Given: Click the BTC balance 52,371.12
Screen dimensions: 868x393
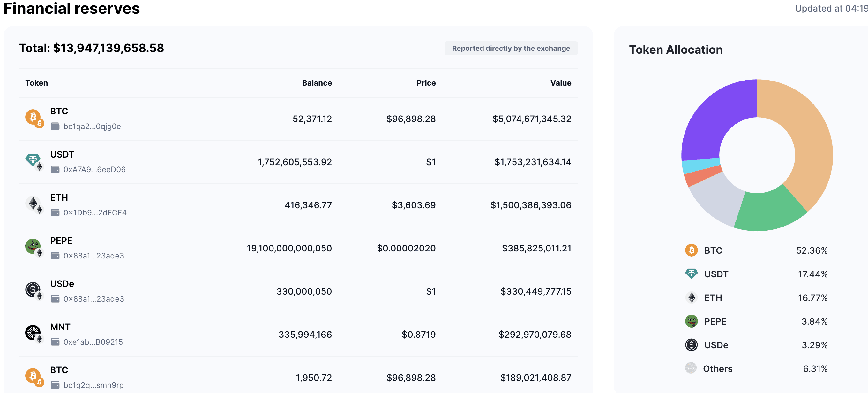Looking at the screenshot, I should pos(312,119).
